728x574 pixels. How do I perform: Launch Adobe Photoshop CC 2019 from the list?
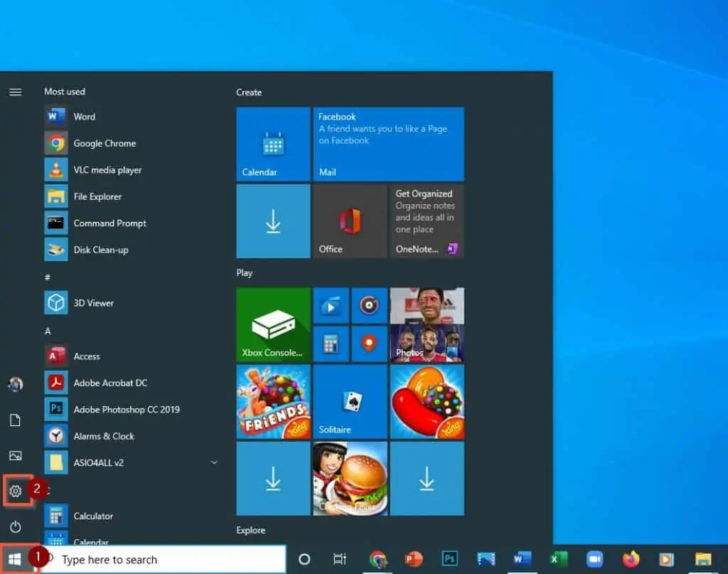(x=132, y=409)
